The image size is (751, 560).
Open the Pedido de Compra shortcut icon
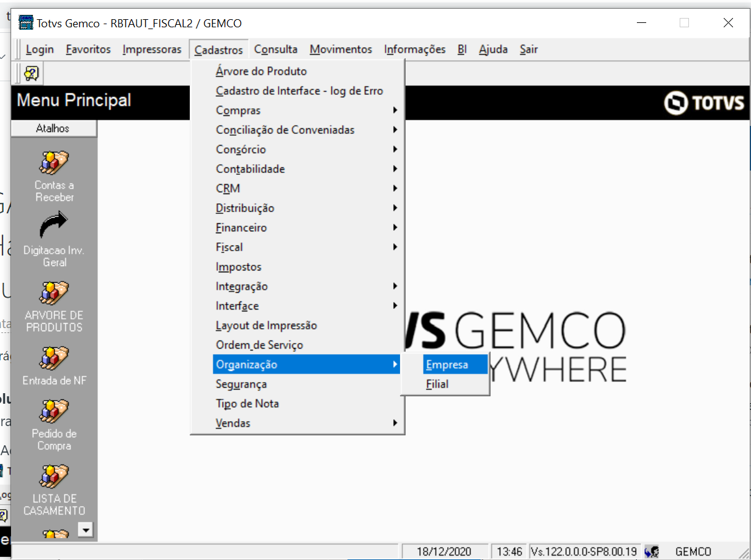click(x=54, y=412)
